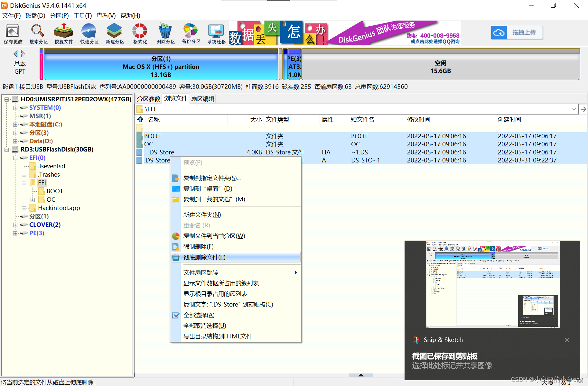This screenshot has height=386, width=588.
Task: Open the 帮助(H) menu
Action: click(130, 15)
